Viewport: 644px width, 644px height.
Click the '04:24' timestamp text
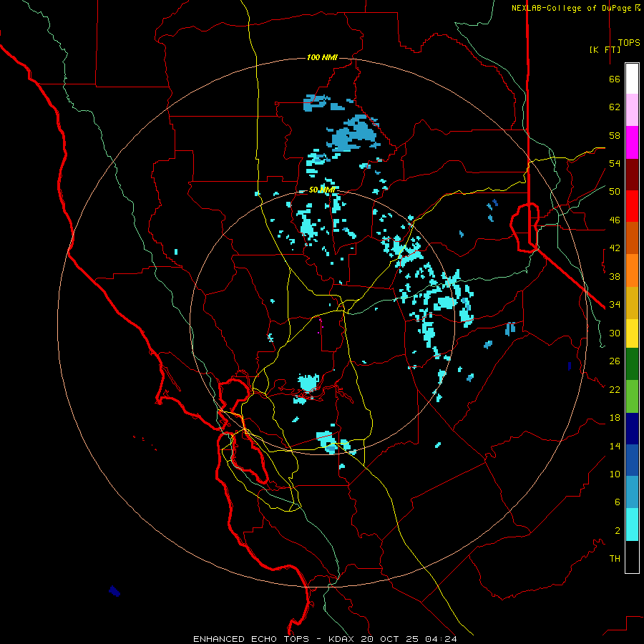pos(441,639)
